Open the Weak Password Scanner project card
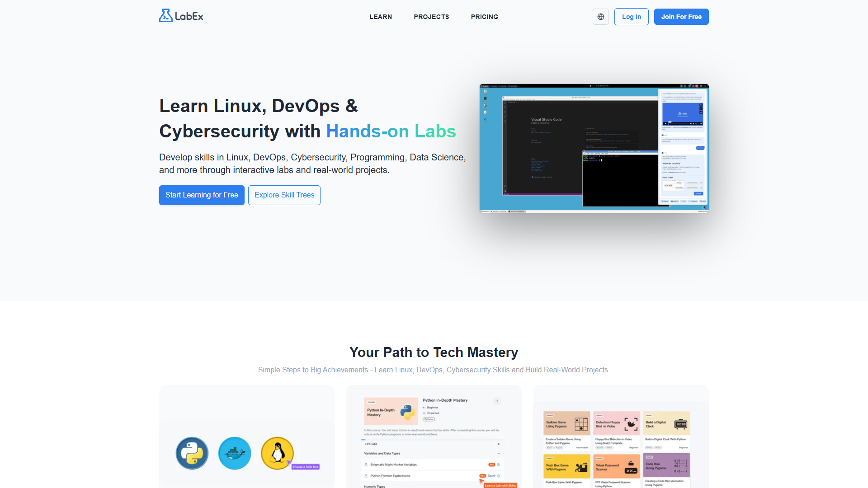Viewport: 868px width, 488px height. pos(617,470)
